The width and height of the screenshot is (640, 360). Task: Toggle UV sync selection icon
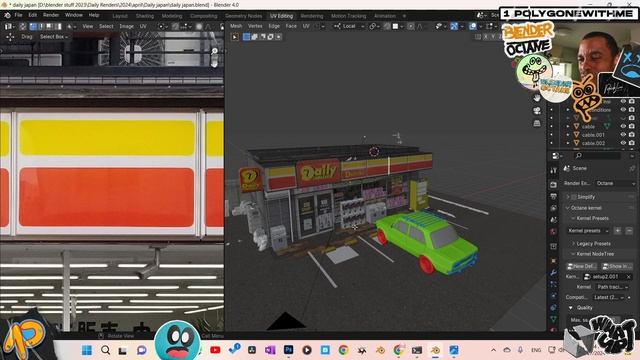point(22,26)
